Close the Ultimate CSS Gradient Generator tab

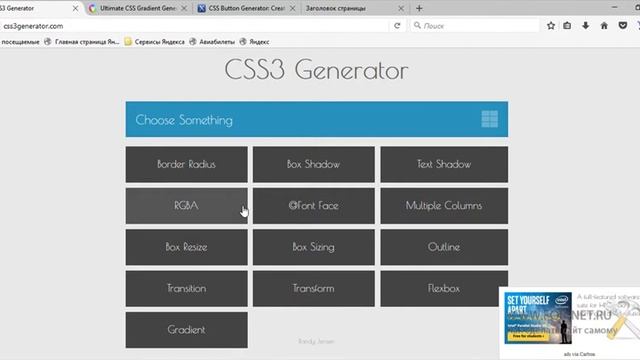pyautogui.click(x=184, y=8)
